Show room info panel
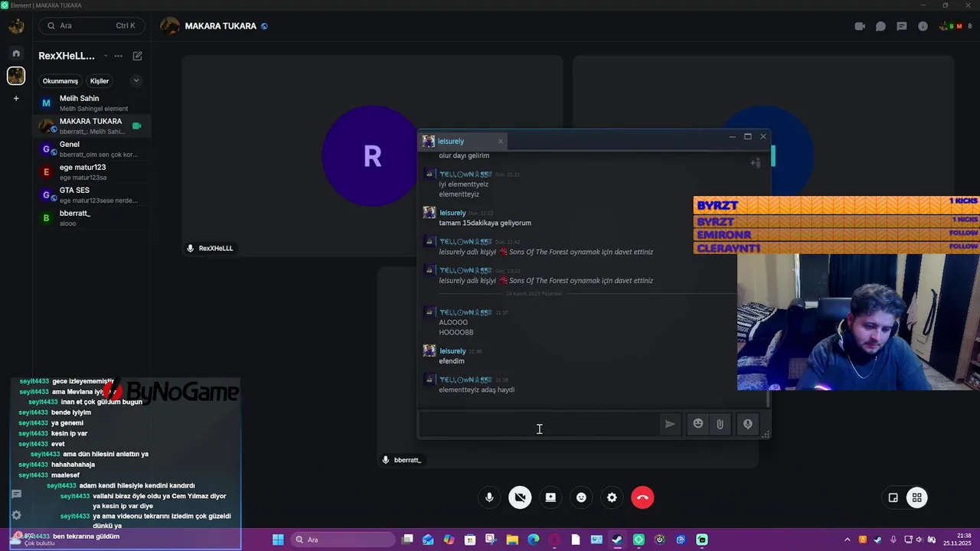This screenshot has width=980, height=551. (923, 26)
